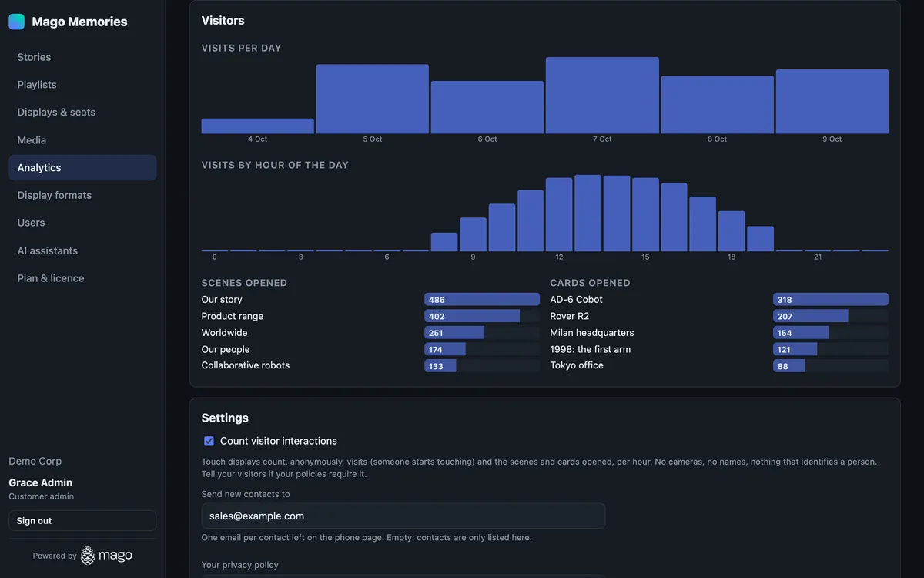Click the 7 Oct visits bar
The image size is (924, 578).
click(x=602, y=96)
